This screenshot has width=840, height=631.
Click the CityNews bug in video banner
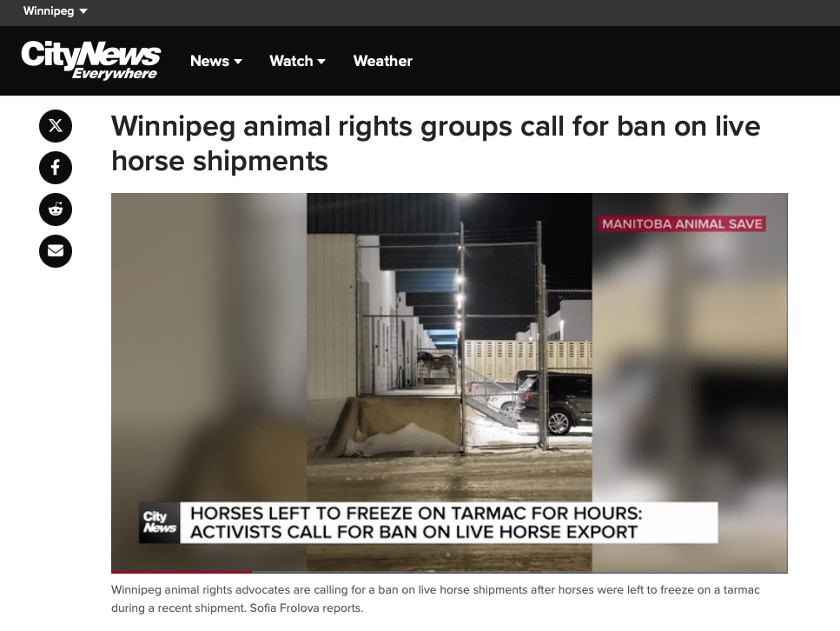(x=159, y=522)
